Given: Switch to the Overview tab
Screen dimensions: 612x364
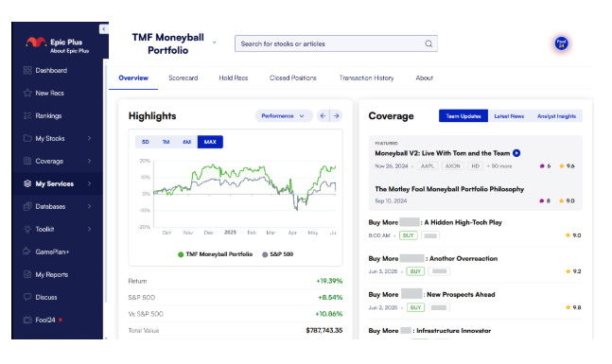Looking at the screenshot, I should pyautogui.click(x=133, y=78).
